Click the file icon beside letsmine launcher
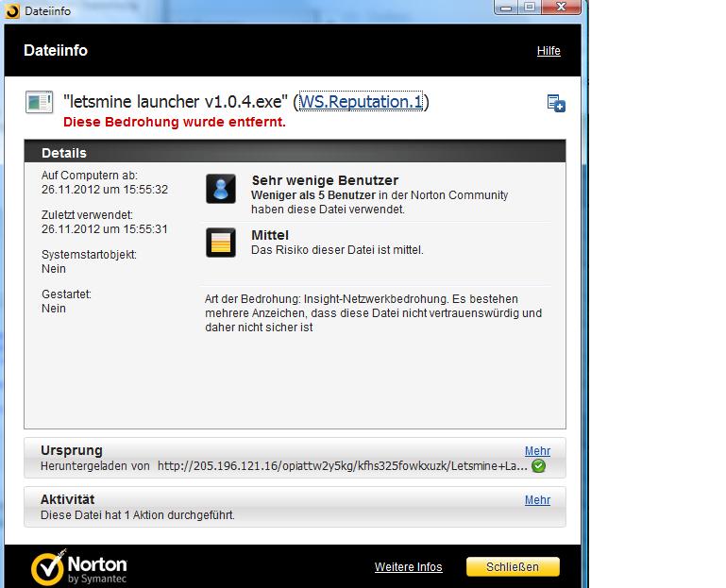The width and height of the screenshot is (726, 588). (x=39, y=102)
